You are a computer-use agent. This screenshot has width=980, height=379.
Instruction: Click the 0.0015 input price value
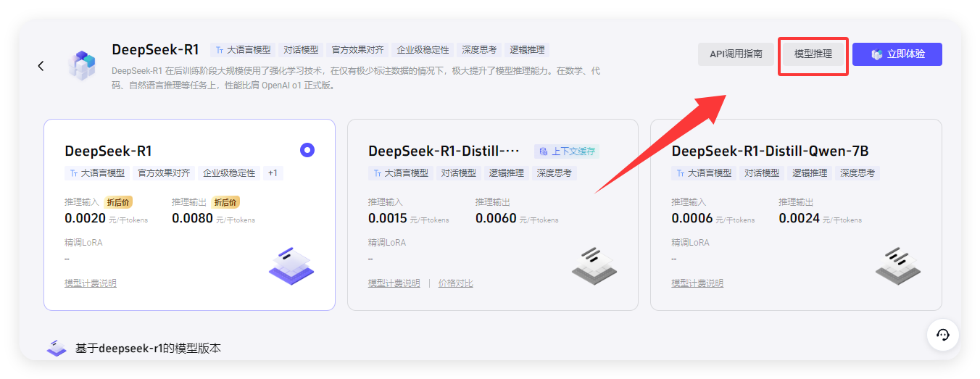coord(389,218)
